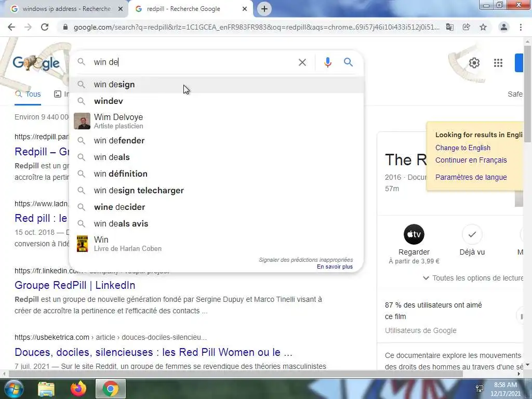Viewport: 532px width, 399px height.
Task: Open the clock showing 8:58 AM
Action: (x=505, y=389)
